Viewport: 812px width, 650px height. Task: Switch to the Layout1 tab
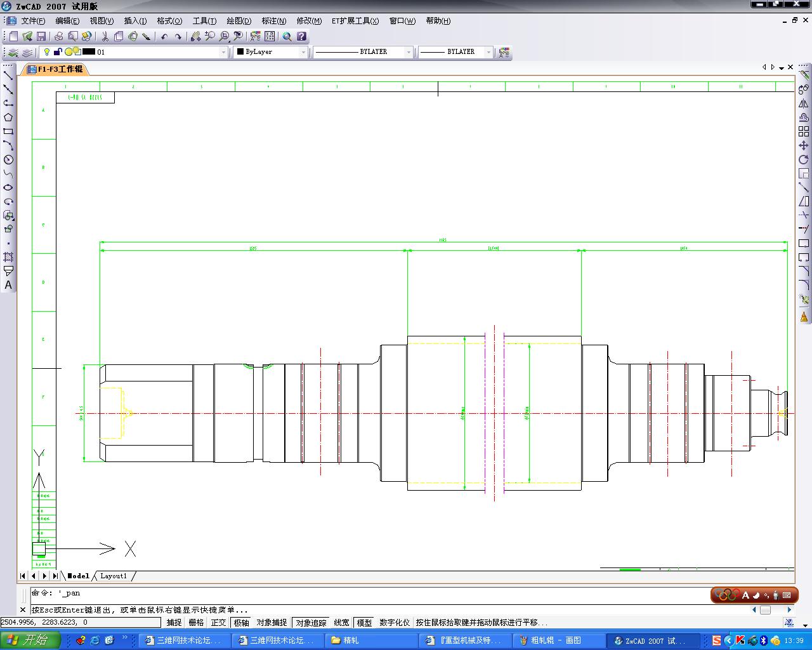point(114,576)
